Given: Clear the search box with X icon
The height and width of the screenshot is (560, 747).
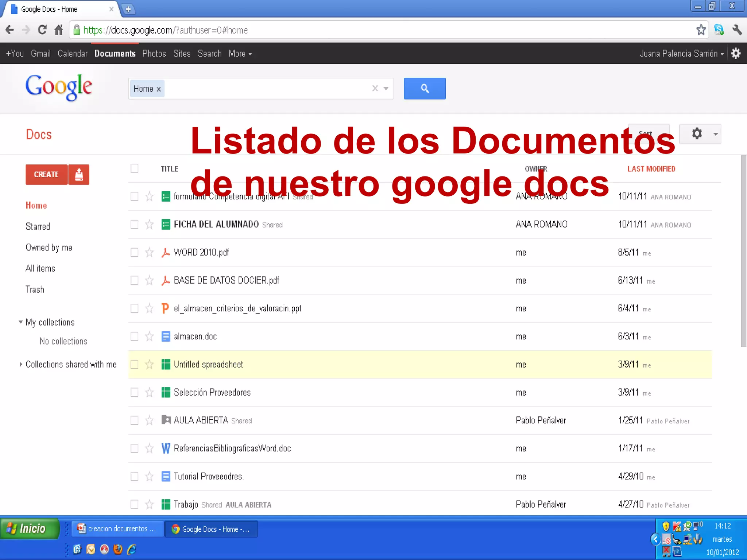Looking at the screenshot, I should point(375,88).
